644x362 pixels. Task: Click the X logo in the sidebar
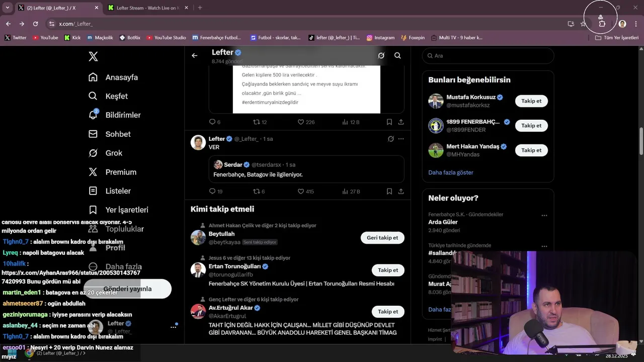tap(93, 56)
